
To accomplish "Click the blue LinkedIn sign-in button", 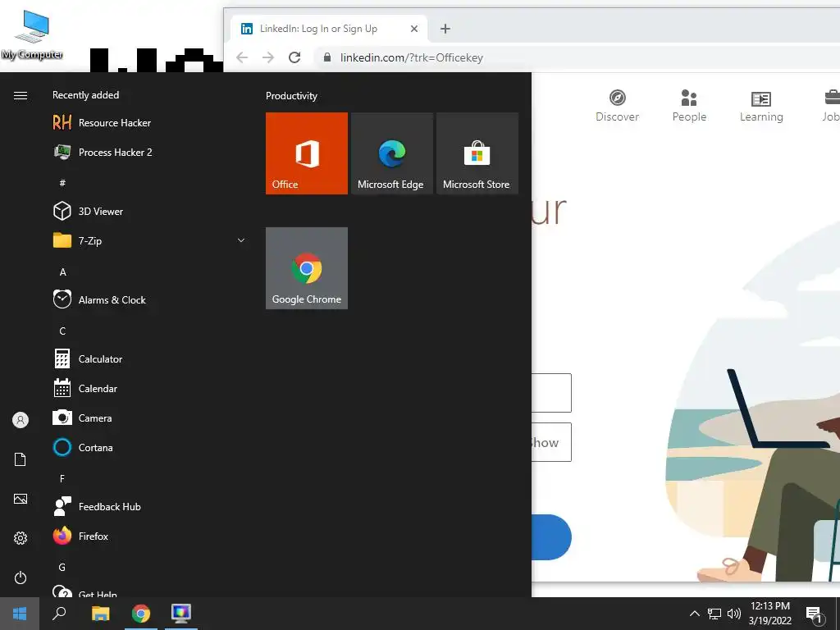I will [x=551, y=536].
